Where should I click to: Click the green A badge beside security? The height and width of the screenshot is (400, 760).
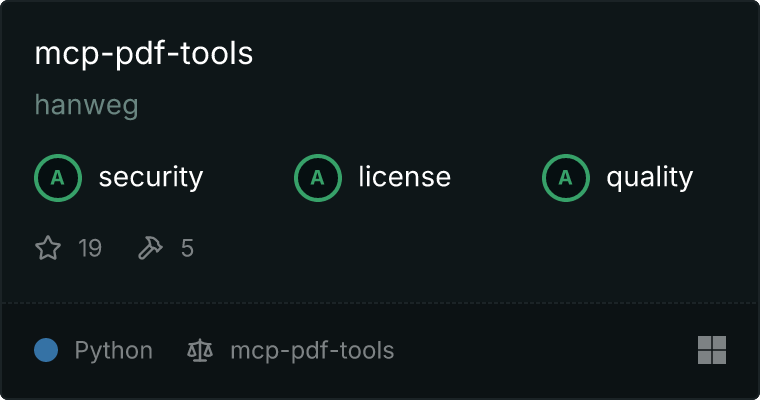[x=58, y=178]
